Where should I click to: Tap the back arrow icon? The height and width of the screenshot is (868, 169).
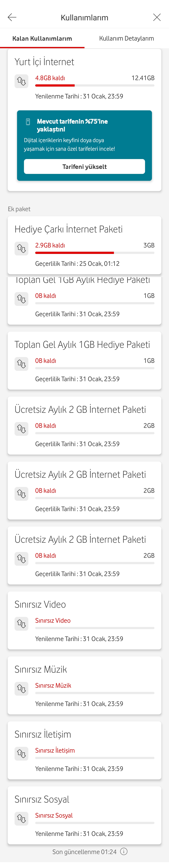click(12, 17)
